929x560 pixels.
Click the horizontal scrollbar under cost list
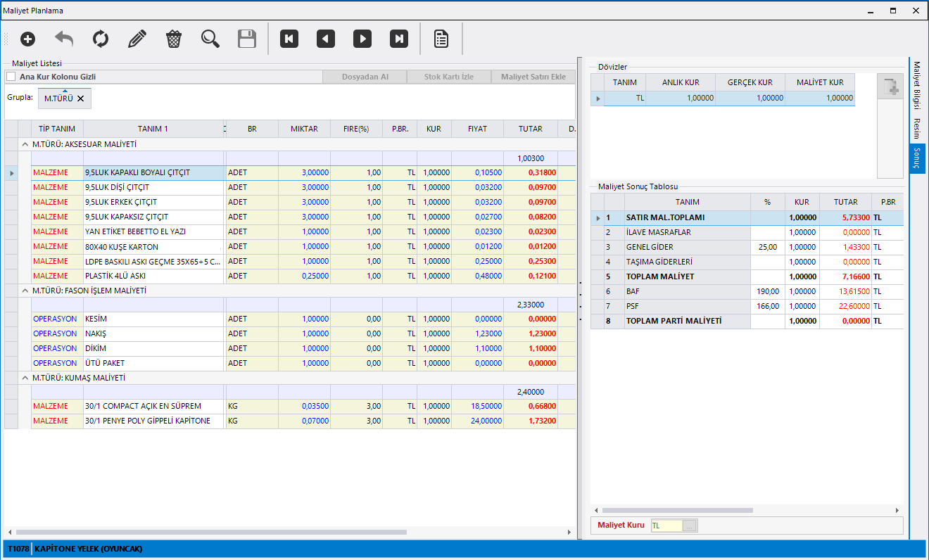click(211, 533)
